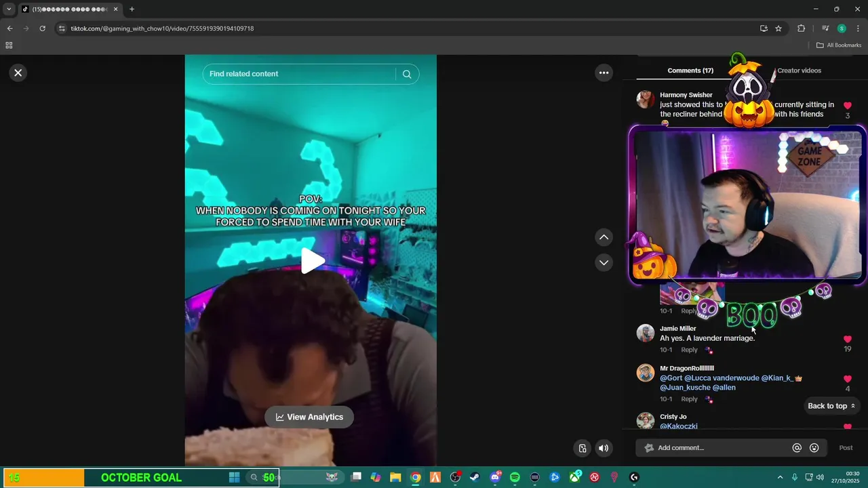Screen dimensions: 868x488
Task: Open OBS Studio from the taskbar
Action: click(x=455, y=477)
